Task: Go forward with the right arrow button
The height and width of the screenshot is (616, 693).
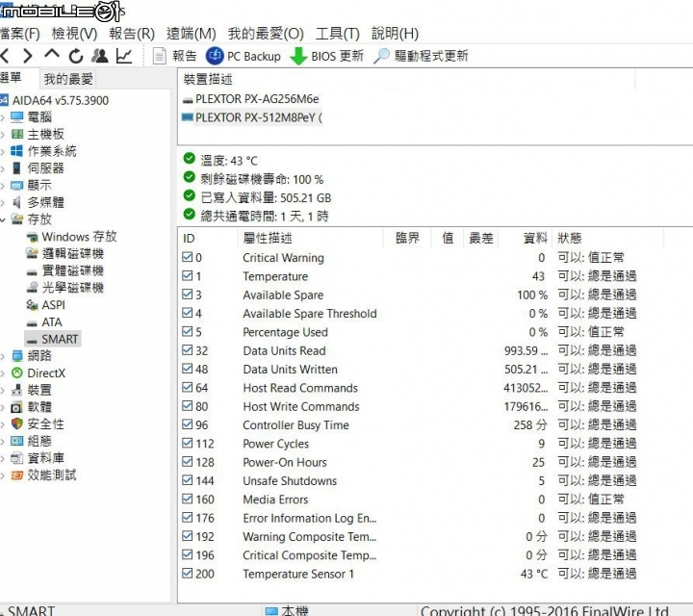Action: click(28, 56)
